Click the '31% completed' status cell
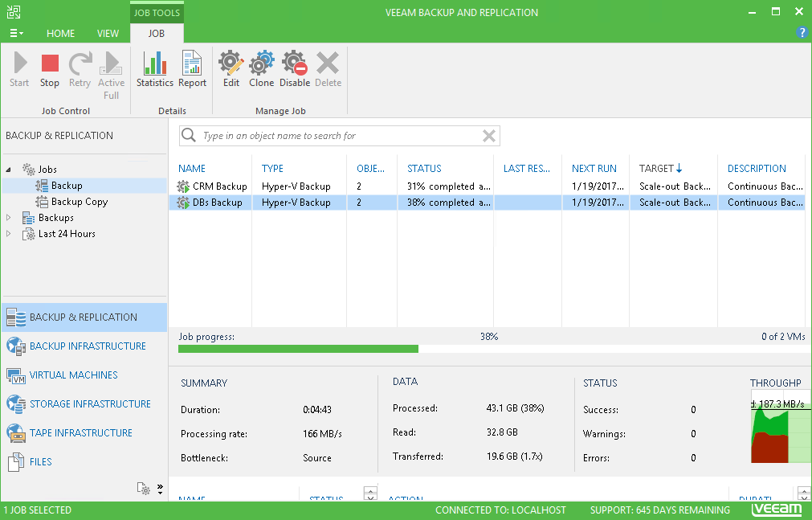The height and width of the screenshot is (520, 812). point(448,186)
